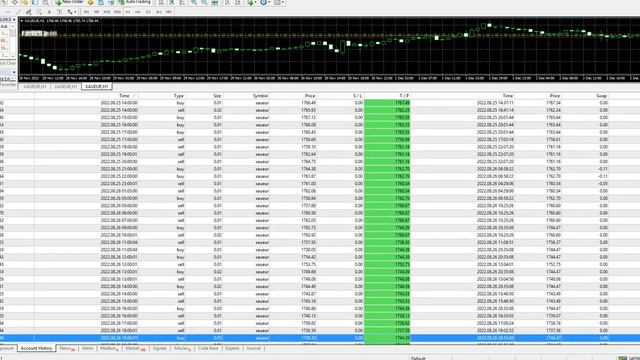The image size is (640, 360).
Task: Click close time 2022.08.25 14:07:11 cell
Action: pyautogui.click(x=495, y=103)
